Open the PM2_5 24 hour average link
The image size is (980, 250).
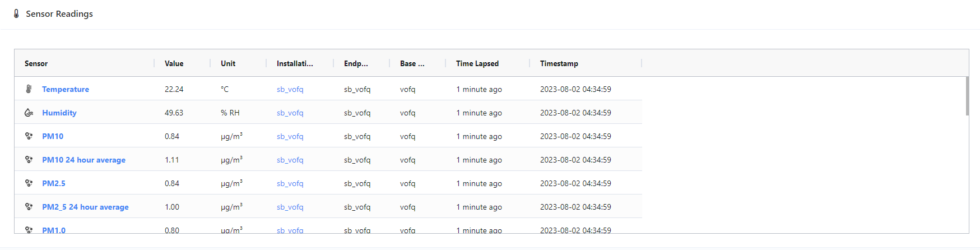point(85,207)
